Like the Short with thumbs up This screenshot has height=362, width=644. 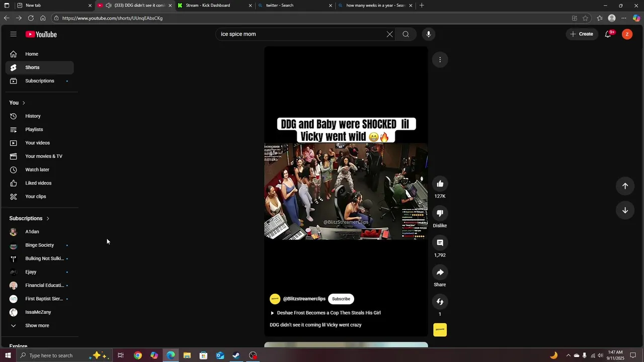pyautogui.click(x=440, y=184)
